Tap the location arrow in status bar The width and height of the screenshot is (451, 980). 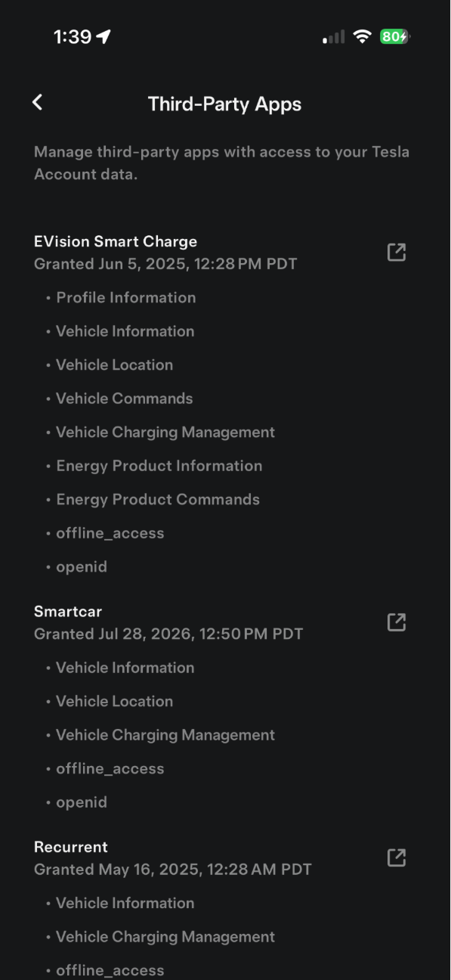point(103,36)
